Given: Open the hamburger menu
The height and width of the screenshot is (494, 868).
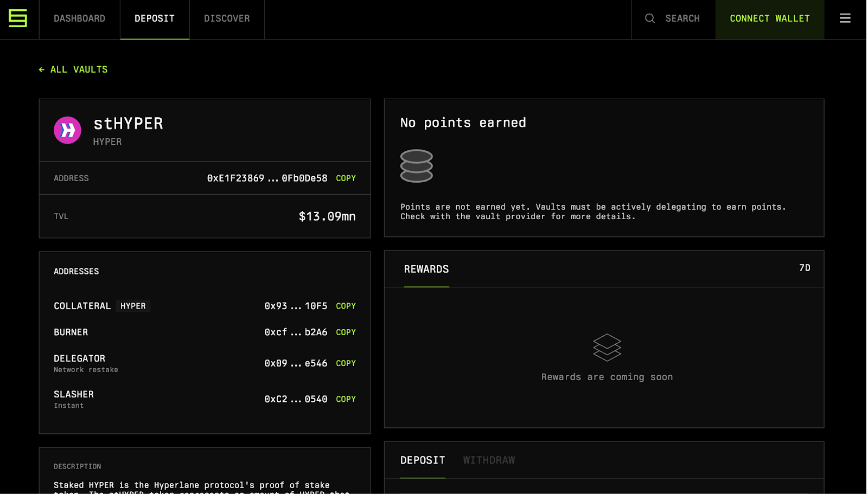Looking at the screenshot, I should pos(845,18).
